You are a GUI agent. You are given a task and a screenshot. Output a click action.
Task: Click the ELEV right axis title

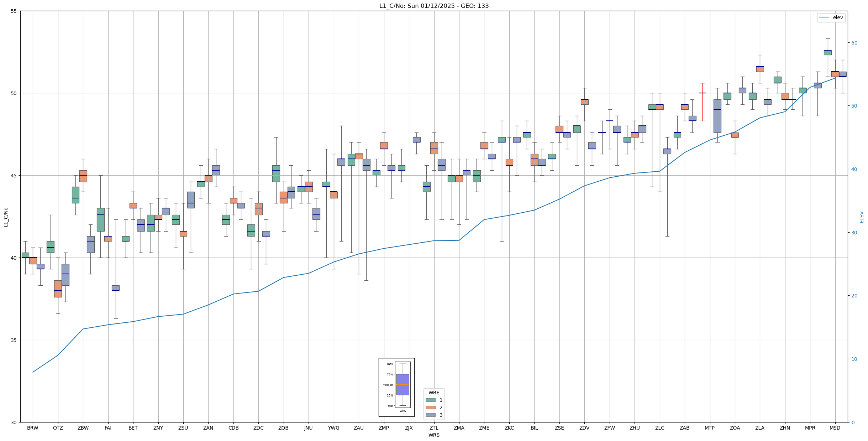[x=862, y=217]
